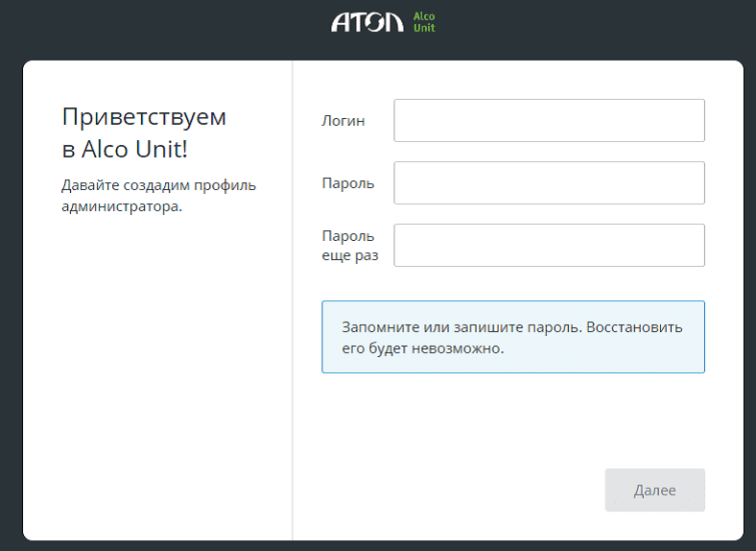The width and height of the screenshot is (756, 551).
Task: Click the Пароль еще раз label
Action: (x=350, y=245)
